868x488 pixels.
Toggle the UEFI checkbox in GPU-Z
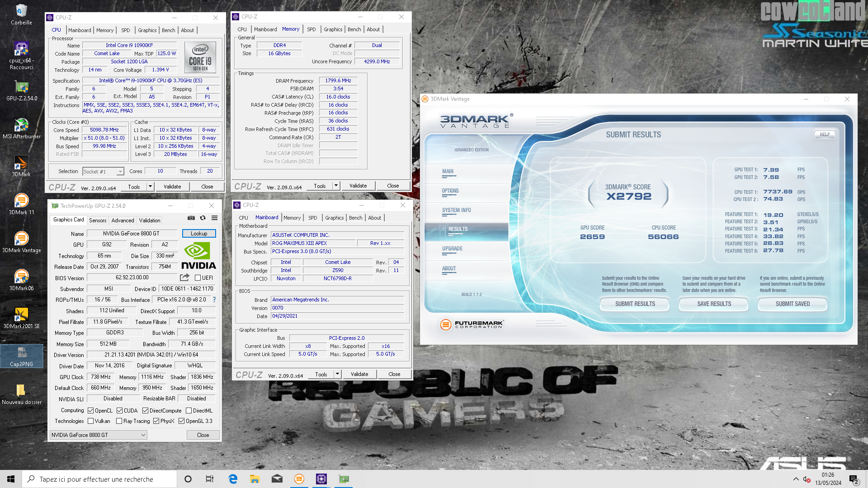[x=198, y=277]
